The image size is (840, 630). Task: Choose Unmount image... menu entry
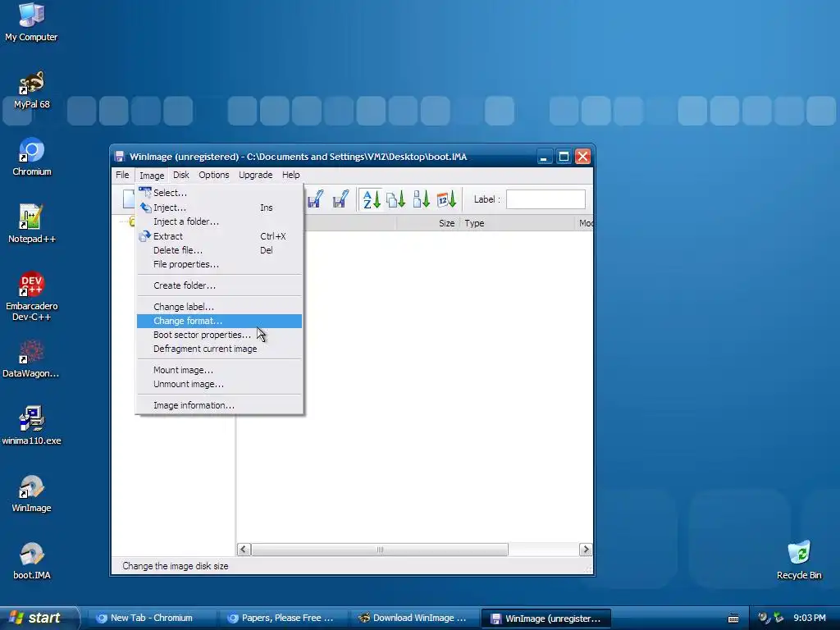point(219,384)
